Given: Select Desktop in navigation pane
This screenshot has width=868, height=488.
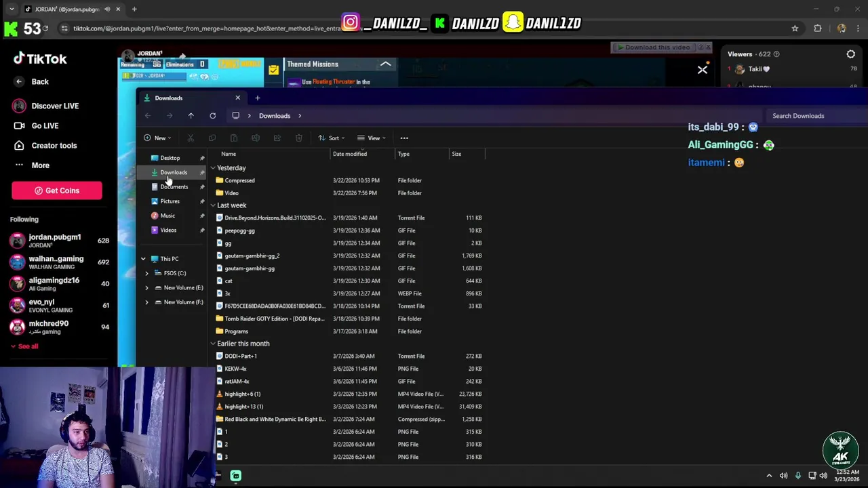Looking at the screenshot, I should coord(170,158).
